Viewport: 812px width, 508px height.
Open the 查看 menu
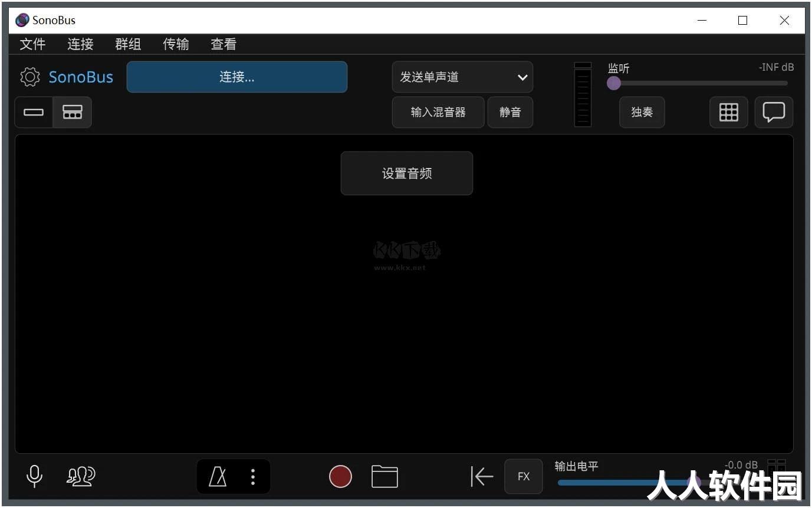[x=223, y=44]
